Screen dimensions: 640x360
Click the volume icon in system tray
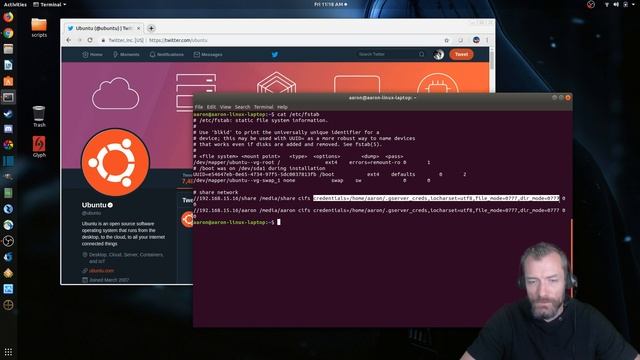coord(616,4)
